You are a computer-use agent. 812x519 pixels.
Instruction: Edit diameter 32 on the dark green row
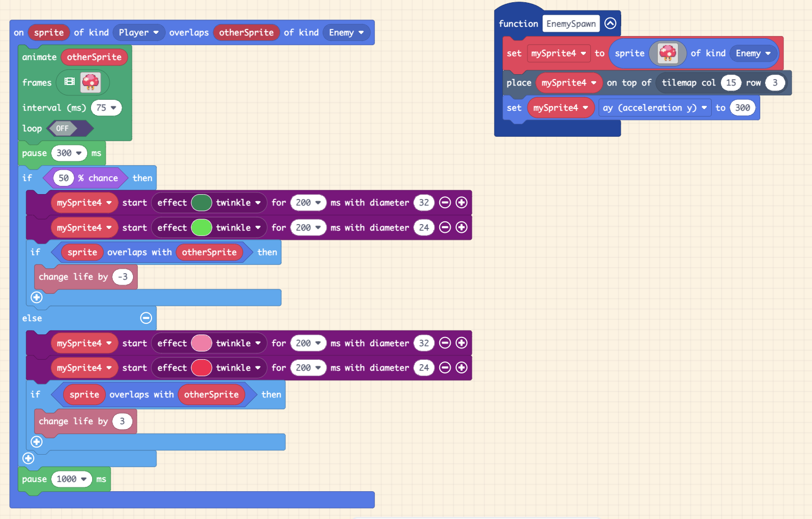424,203
